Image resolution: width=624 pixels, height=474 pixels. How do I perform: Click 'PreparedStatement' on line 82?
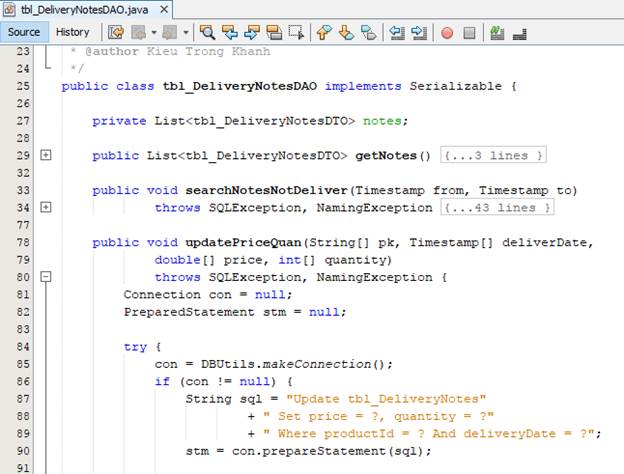click(189, 312)
